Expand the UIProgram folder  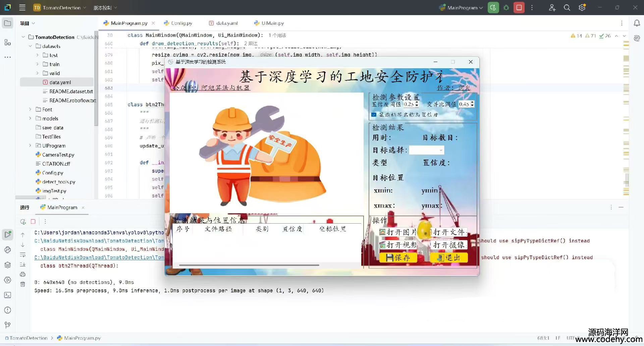click(x=30, y=146)
